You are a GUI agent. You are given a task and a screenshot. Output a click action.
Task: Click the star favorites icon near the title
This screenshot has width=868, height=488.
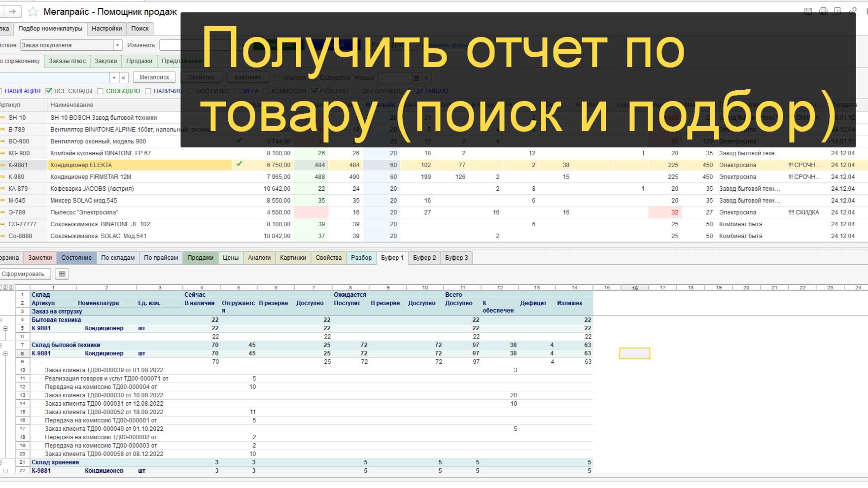click(33, 11)
